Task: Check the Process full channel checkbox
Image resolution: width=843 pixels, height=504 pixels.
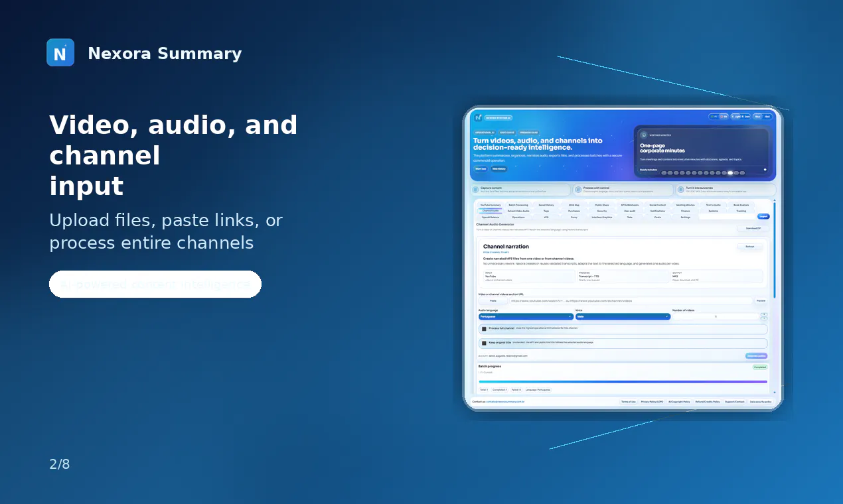Action: 484,329
